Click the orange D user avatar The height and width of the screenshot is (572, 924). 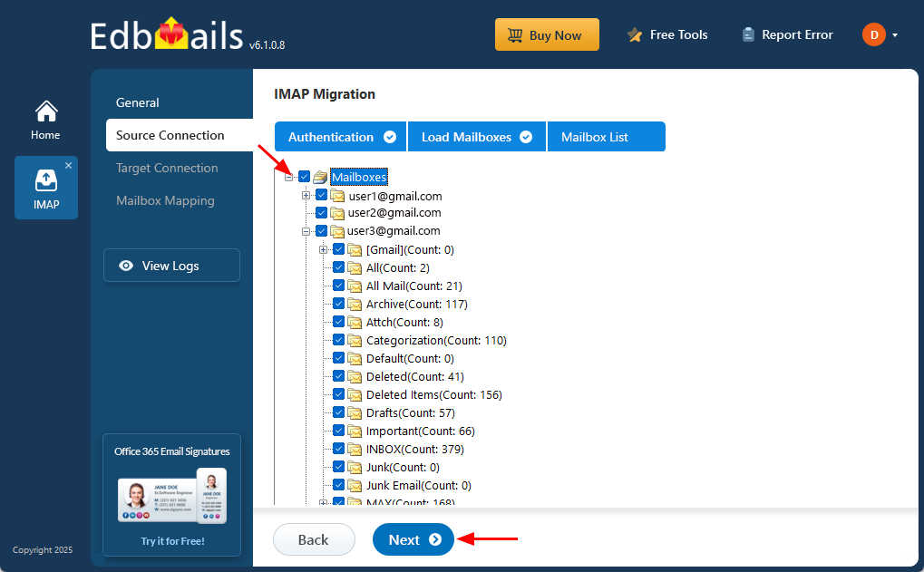874,34
